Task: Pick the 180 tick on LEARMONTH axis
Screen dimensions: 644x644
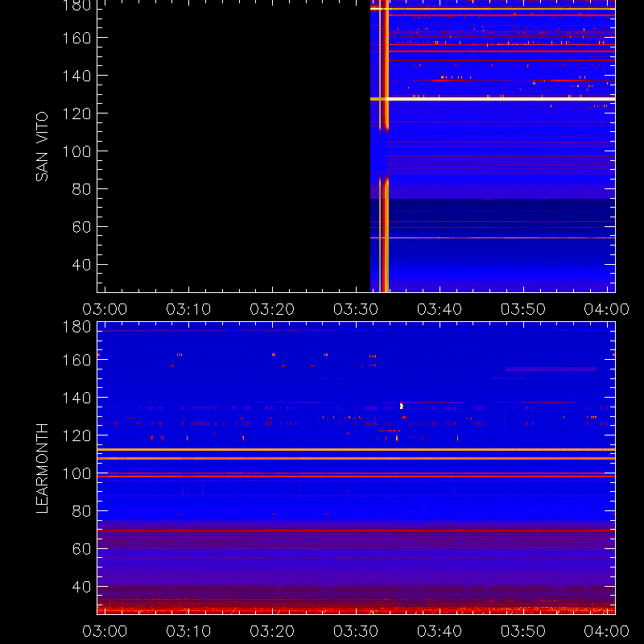Action: click(76, 327)
